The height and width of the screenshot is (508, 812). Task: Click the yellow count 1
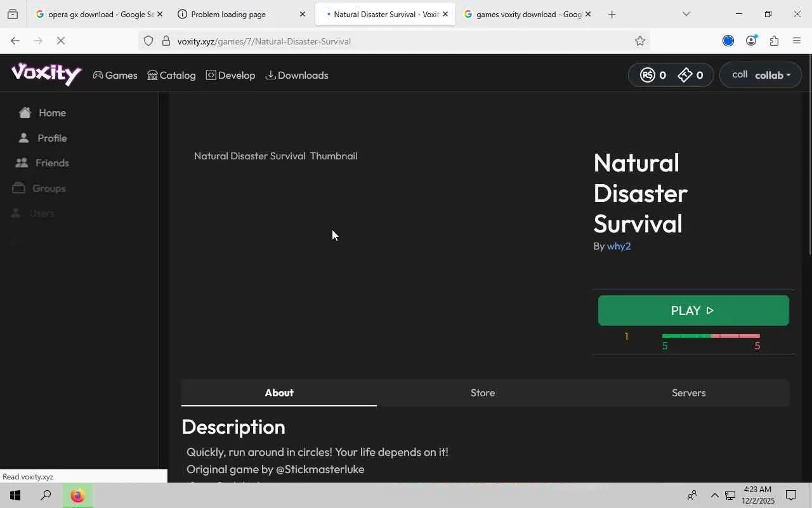point(626,337)
